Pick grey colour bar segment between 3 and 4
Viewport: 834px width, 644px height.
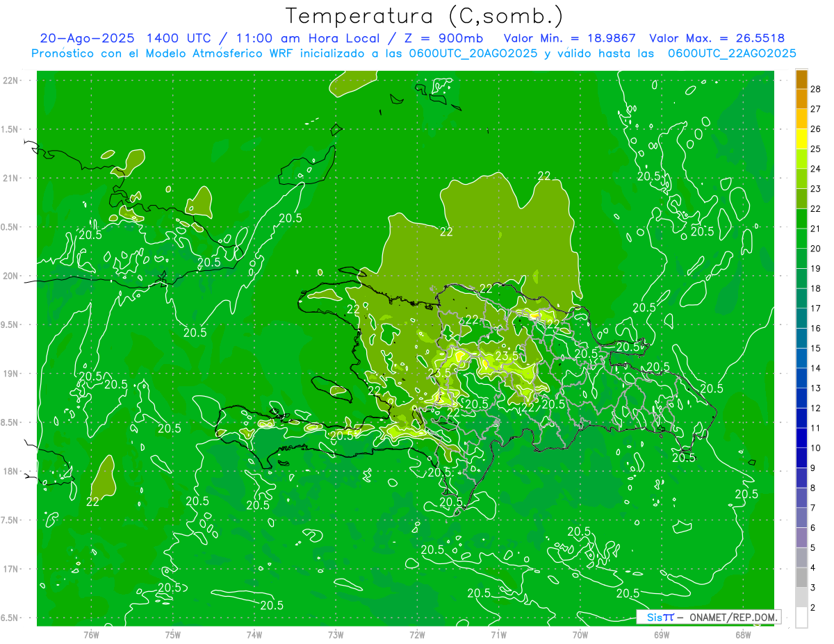pos(801,577)
